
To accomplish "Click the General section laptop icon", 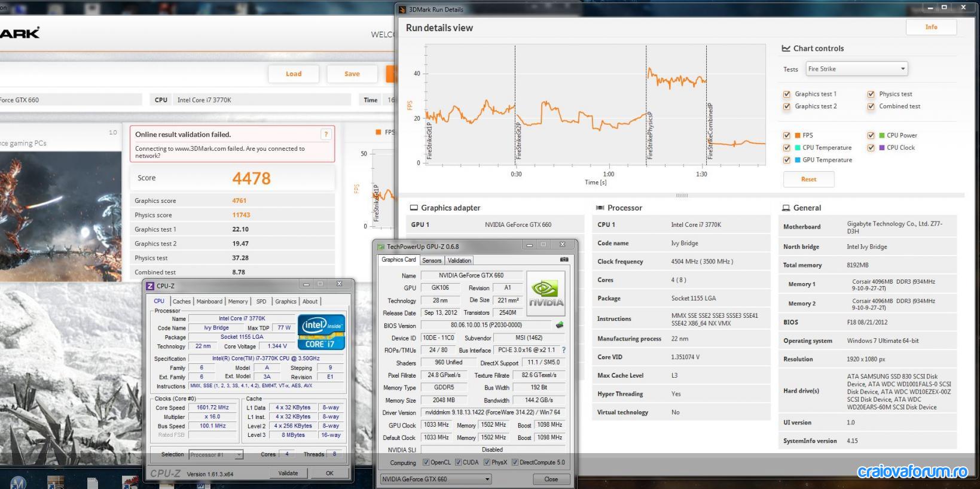I will (786, 208).
